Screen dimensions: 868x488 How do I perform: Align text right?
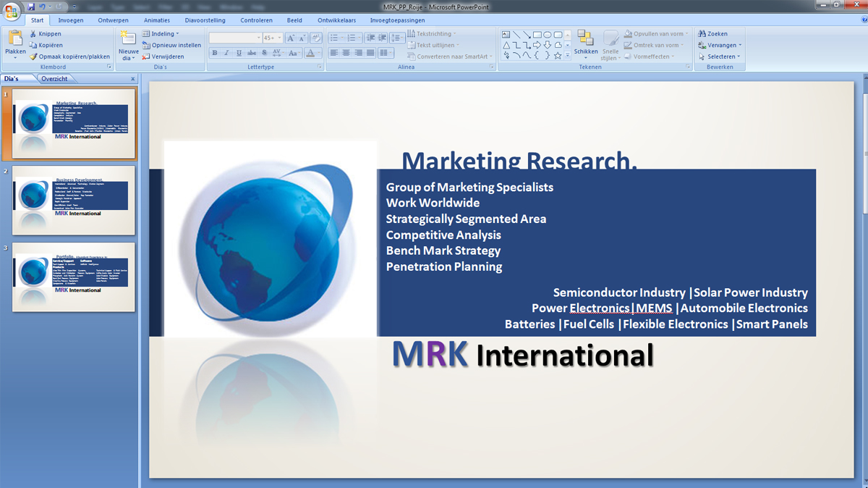click(359, 53)
